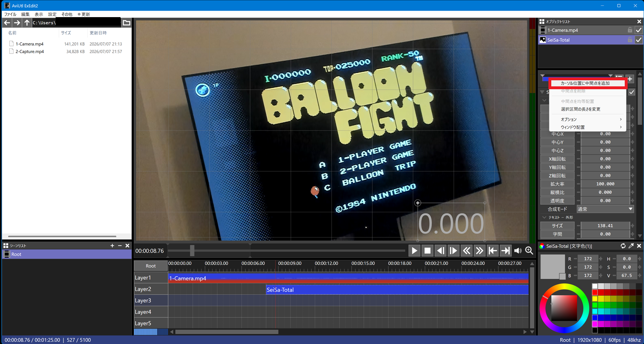Image resolution: width=644 pixels, height=344 pixels.
Task: Select the blue swatch in the palette
Action: click(595, 318)
